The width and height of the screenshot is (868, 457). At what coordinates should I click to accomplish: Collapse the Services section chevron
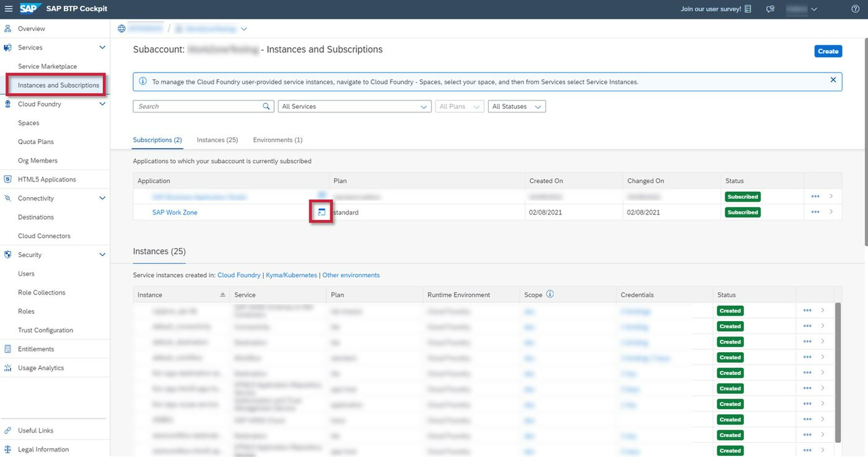pos(103,48)
